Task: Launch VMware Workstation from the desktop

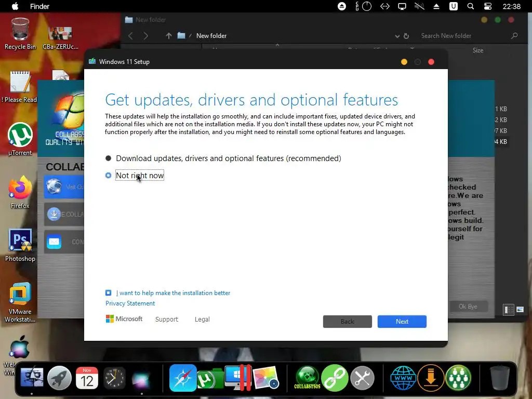Action: tap(20, 302)
